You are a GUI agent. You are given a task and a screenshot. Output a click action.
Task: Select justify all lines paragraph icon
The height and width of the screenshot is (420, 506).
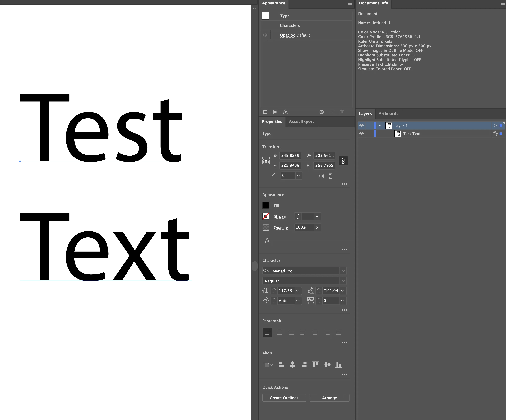click(339, 332)
